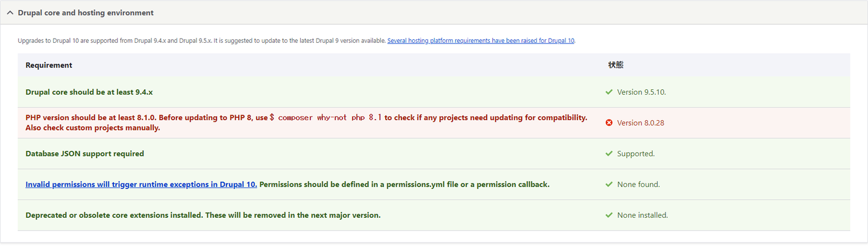Click the Requirement column header
This screenshot has height=248, width=868.
tap(49, 65)
